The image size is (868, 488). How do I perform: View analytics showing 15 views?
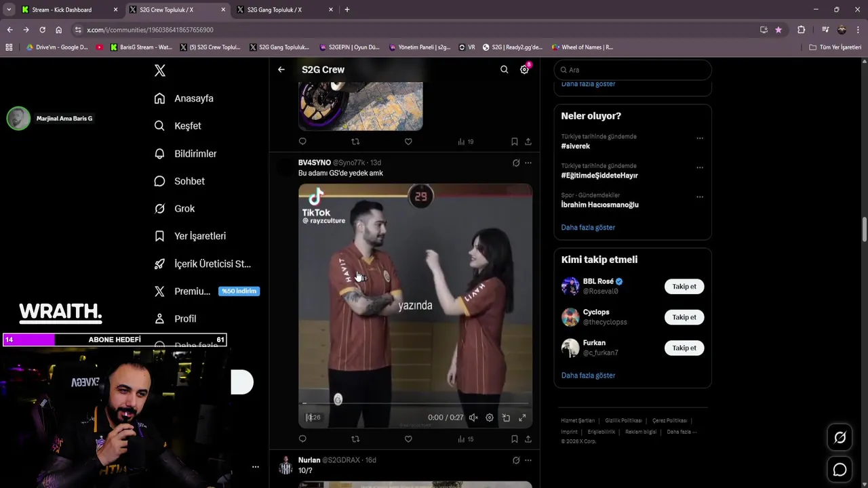tap(465, 439)
